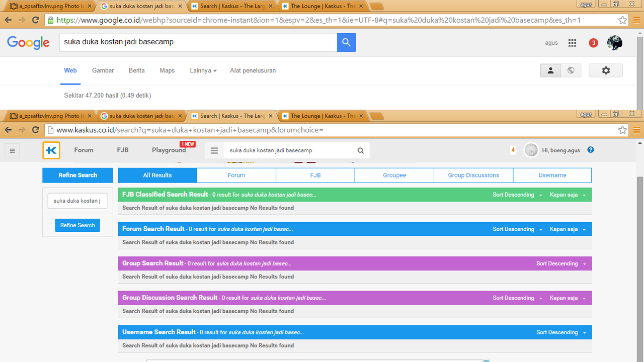Image resolution: width=644 pixels, height=362 pixels.
Task: Open Sort Descending dropdown in Group Search Result
Action: click(561, 263)
